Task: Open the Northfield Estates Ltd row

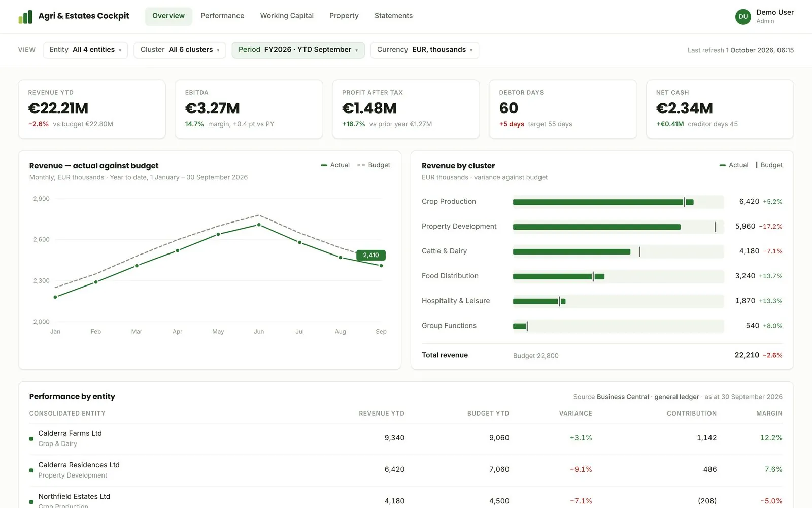Action: tap(405, 498)
